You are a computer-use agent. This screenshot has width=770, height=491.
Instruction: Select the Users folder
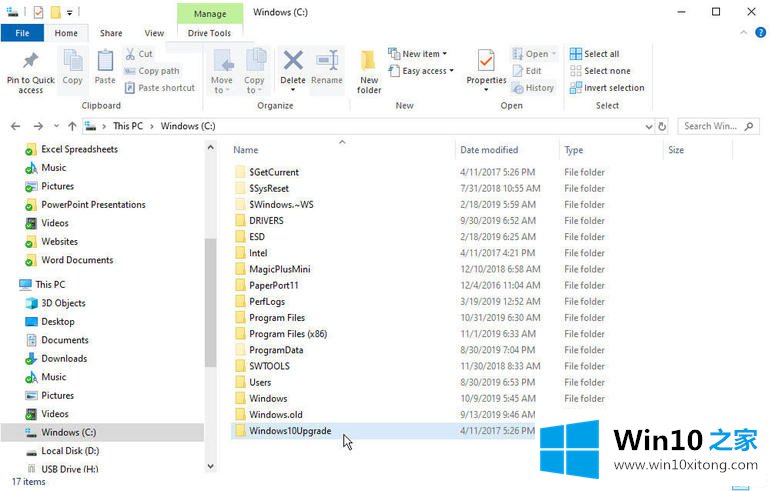(260, 382)
